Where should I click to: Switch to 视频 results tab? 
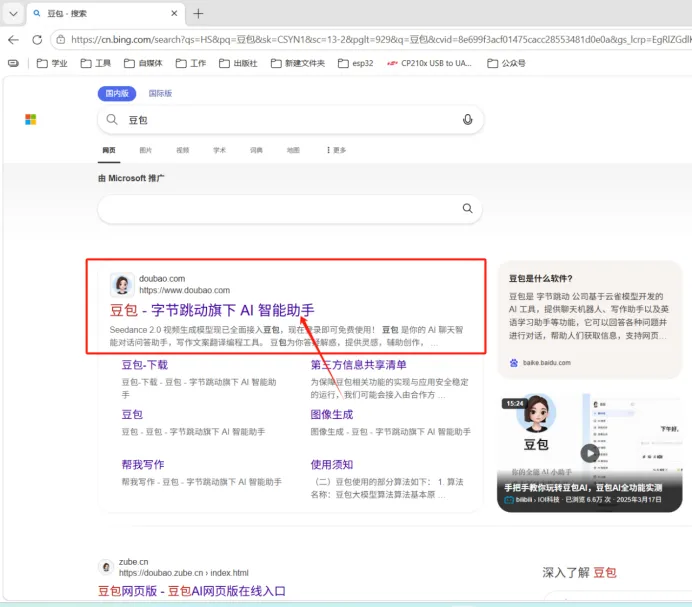pyautogui.click(x=183, y=151)
